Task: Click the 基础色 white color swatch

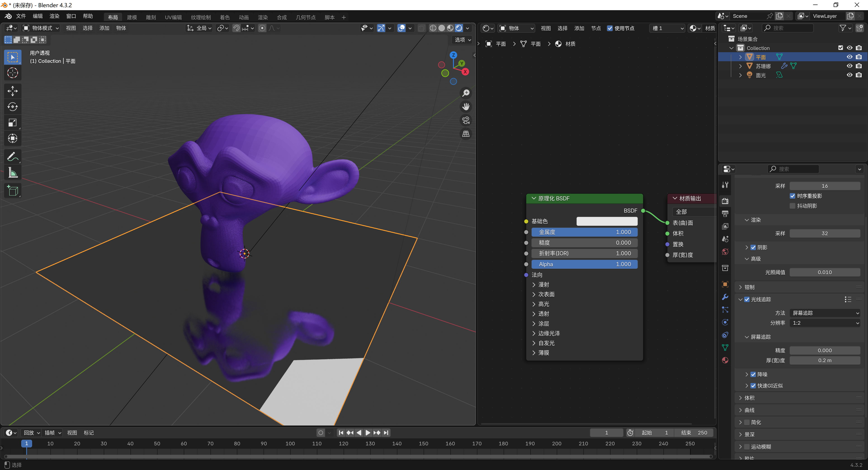Action: (x=606, y=221)
